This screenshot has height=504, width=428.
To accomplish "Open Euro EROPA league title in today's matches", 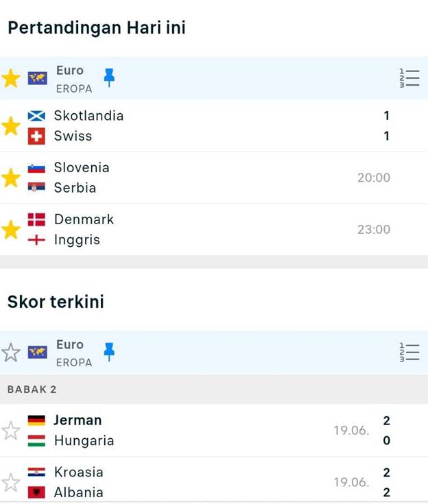I will pyautogui.click(x=72, y=78).
